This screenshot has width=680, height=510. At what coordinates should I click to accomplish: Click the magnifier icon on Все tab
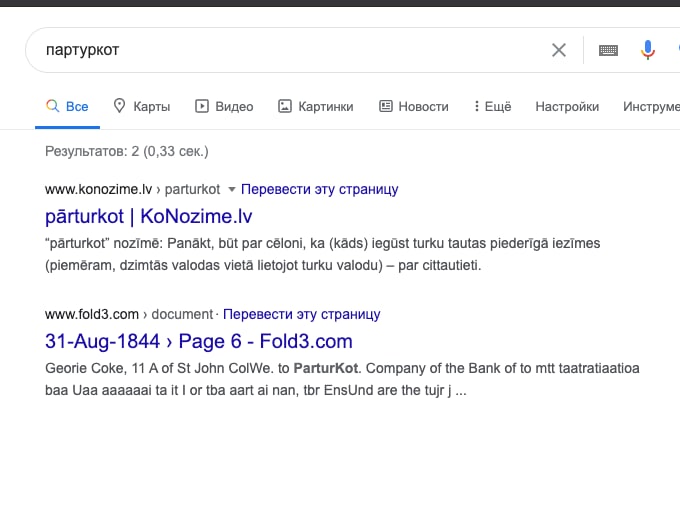(53, 106)
